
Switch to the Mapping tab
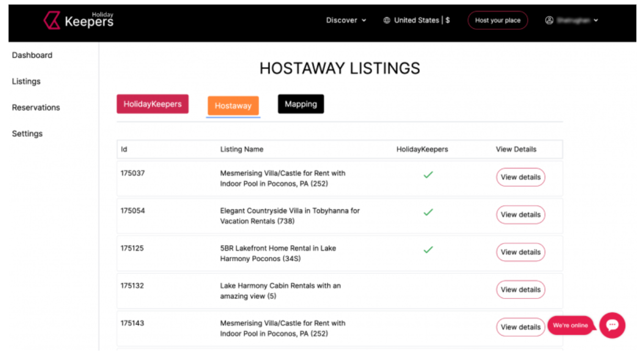301,104
